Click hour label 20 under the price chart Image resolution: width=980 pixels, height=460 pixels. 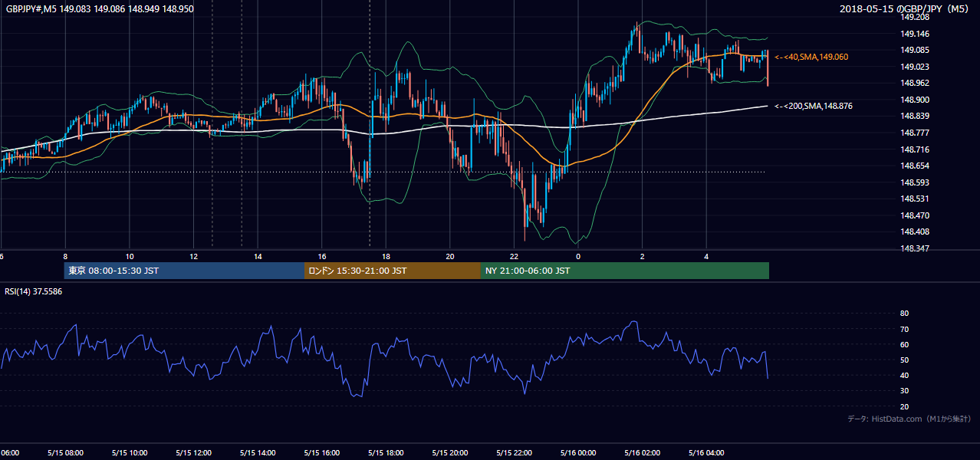pyautogui.click(x=450, y=257)
